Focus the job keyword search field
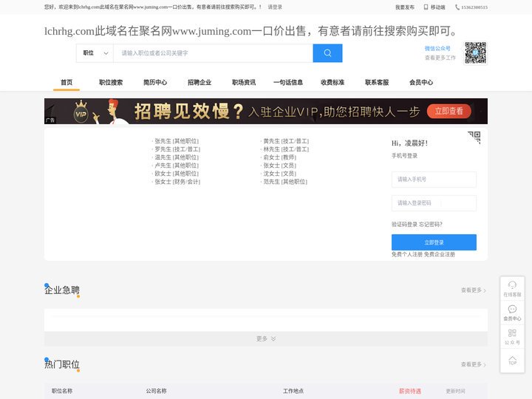Image resolution: width=532 pixels, height=399 pixels. [213, 53]
